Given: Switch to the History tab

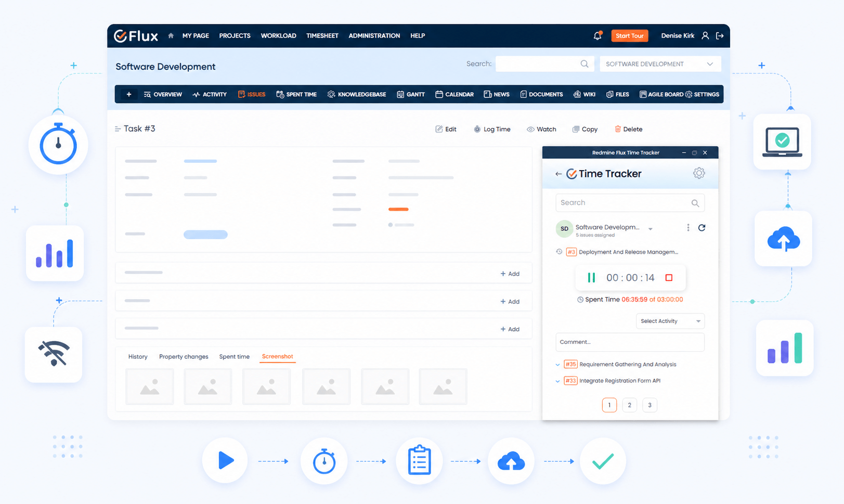Looking at the screenshot, I should pos(138,357).
